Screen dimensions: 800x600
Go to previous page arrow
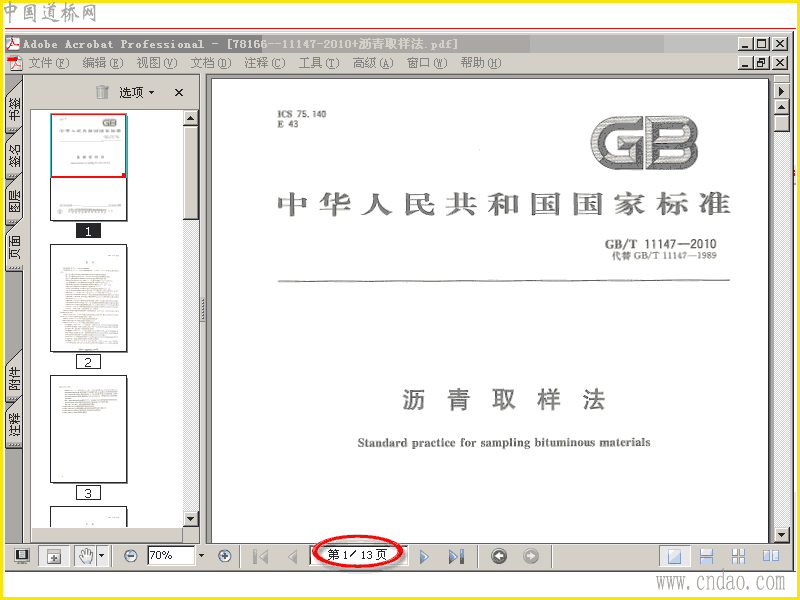point(293,556)
